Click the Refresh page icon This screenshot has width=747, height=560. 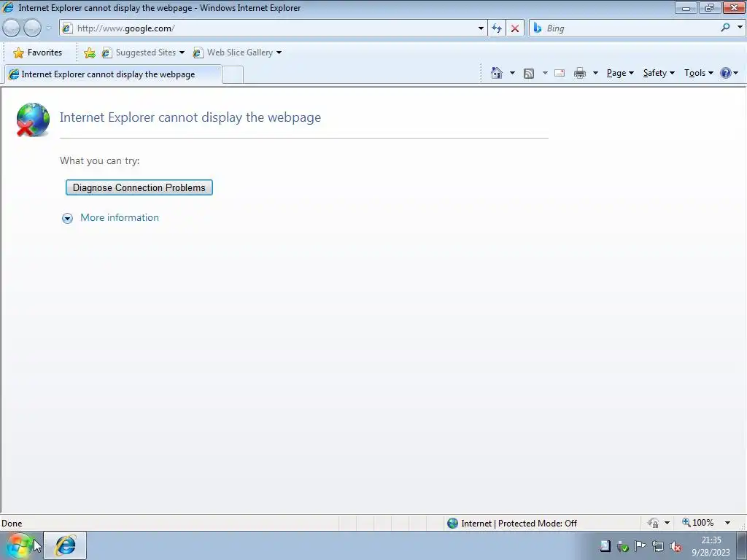click(496, 28)
